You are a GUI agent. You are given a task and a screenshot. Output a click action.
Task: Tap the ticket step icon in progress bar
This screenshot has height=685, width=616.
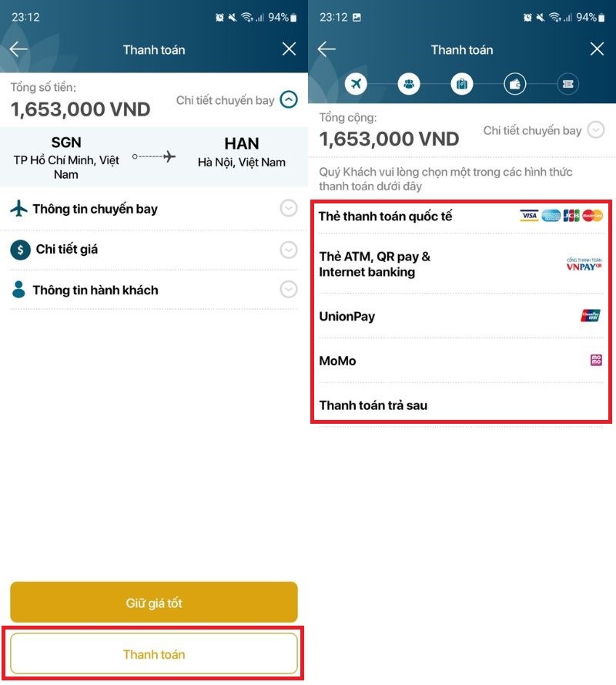[x=568, y=83]
